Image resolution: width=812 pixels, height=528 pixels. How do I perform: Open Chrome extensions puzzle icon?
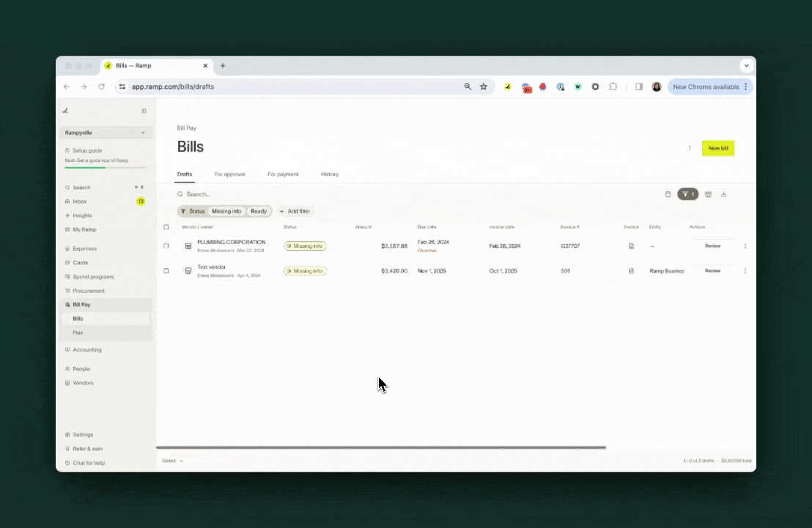tap(613, 87)
